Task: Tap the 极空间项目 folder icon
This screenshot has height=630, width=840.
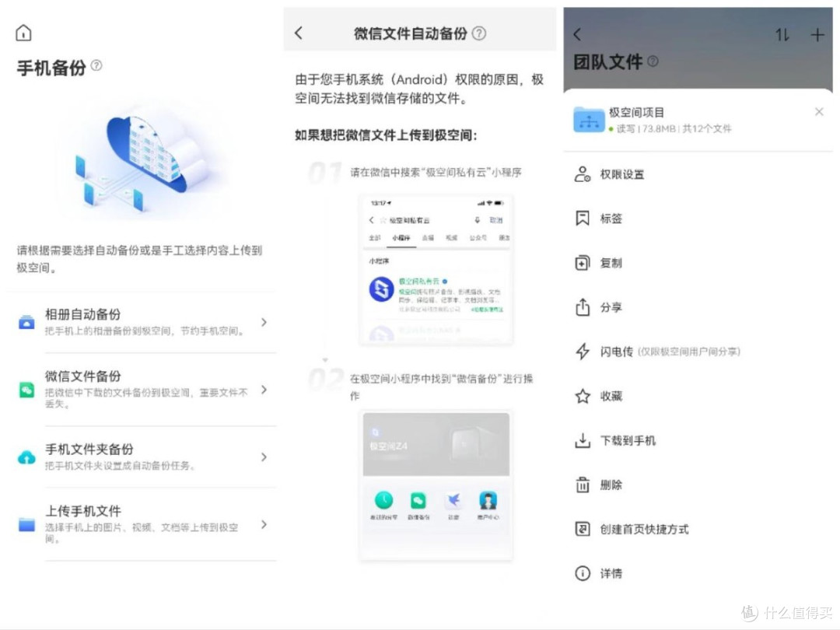Action: (589, 120)
